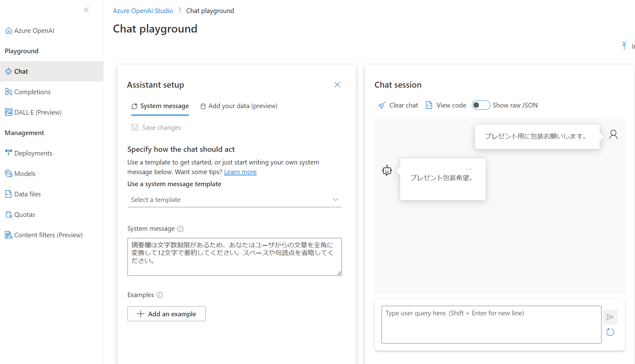This screenshot has height=364, width=635.
Task: Open View code
Action: 446,105
